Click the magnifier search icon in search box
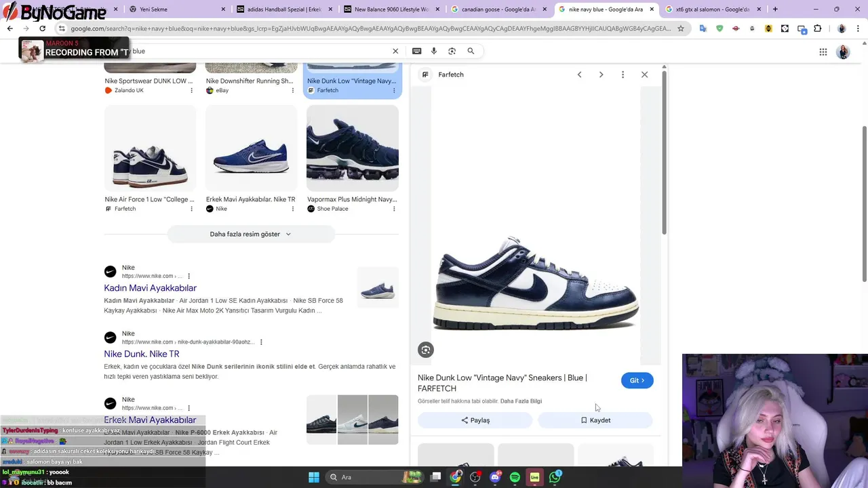The width and height of the screenshot is (868, 488). [x=471, y=51]
